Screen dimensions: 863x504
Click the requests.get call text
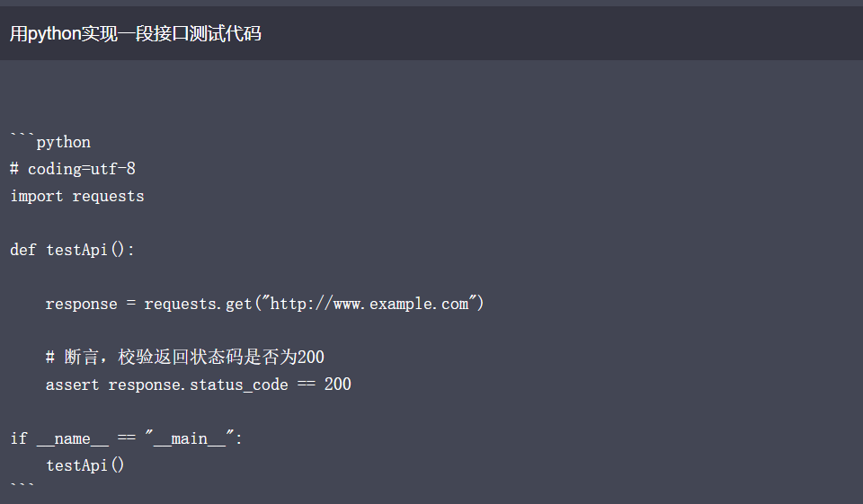pos(198,304)
